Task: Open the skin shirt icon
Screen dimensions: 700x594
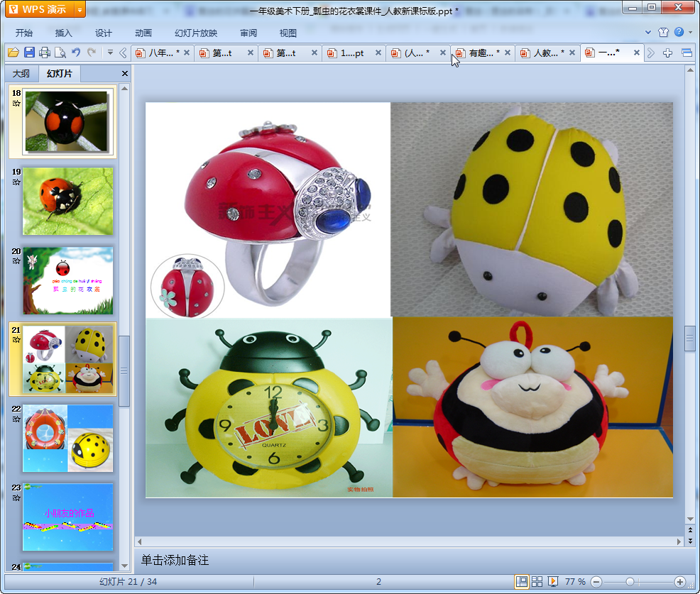Action: (663, 32)
